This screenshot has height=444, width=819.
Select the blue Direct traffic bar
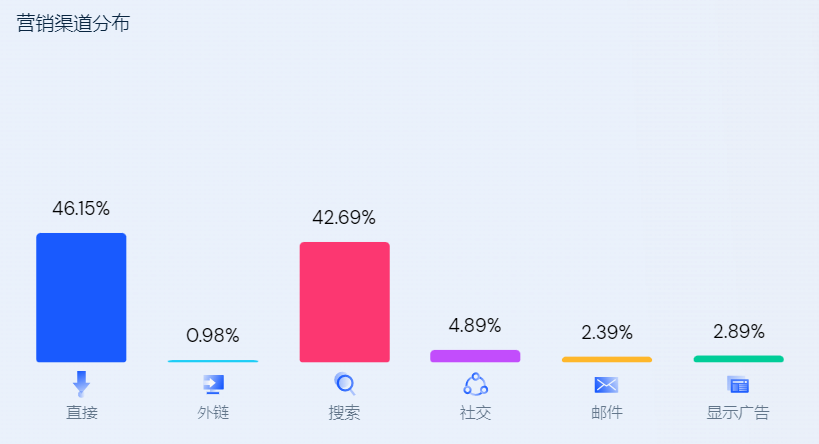(81, 297)
